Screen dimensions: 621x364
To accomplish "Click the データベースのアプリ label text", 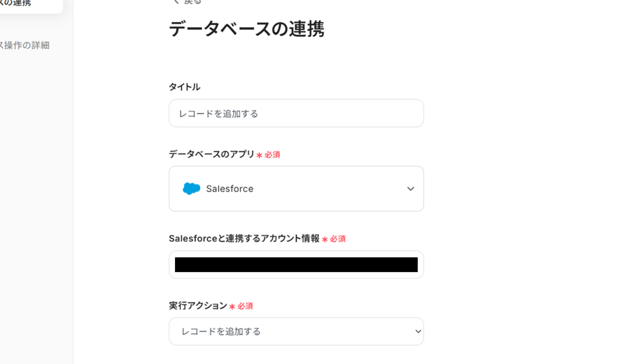I will (212, 154).
